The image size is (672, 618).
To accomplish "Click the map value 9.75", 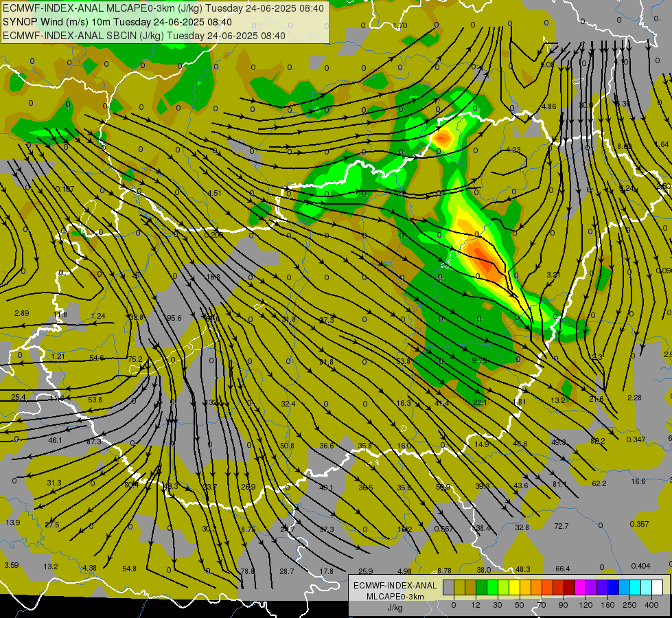I will (480, 360).
